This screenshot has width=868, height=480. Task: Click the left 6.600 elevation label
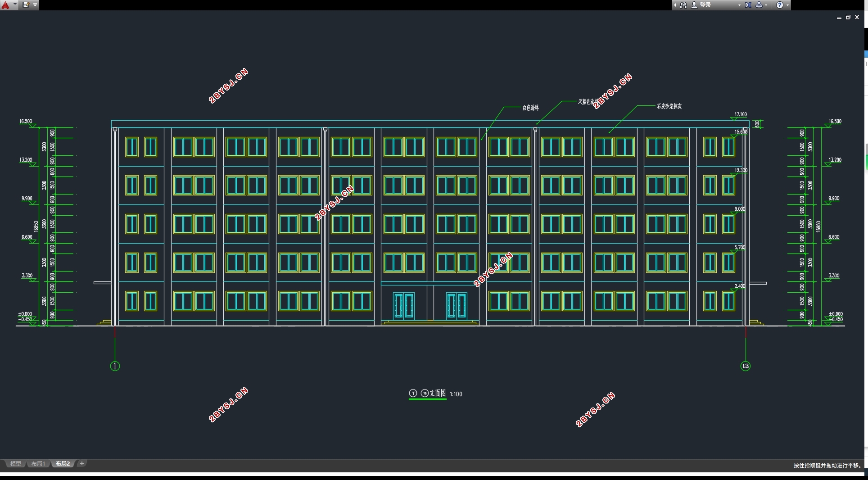tap(27, 237)
